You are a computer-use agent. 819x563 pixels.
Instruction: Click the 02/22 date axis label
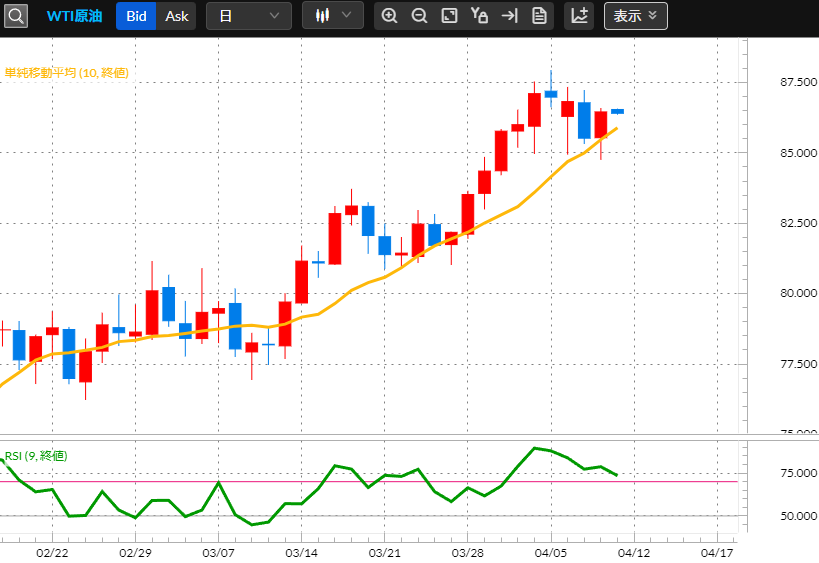click(52, 553)
